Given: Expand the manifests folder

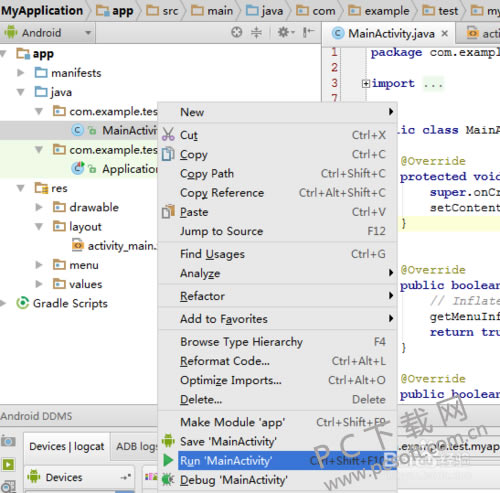Looking at the screenshot, I should [x=21, y=73].
